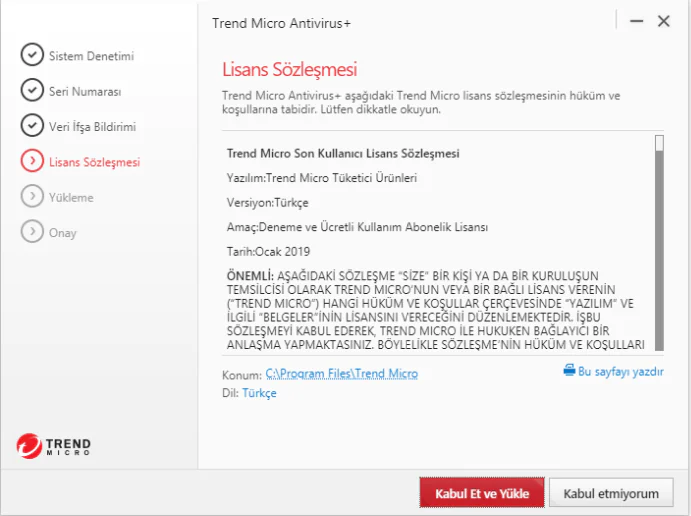The width and height of the screenshot is (691, 516).
Task: Open the C:\Program Files\Trend Micro location link
Action: [x=342, y=374]
